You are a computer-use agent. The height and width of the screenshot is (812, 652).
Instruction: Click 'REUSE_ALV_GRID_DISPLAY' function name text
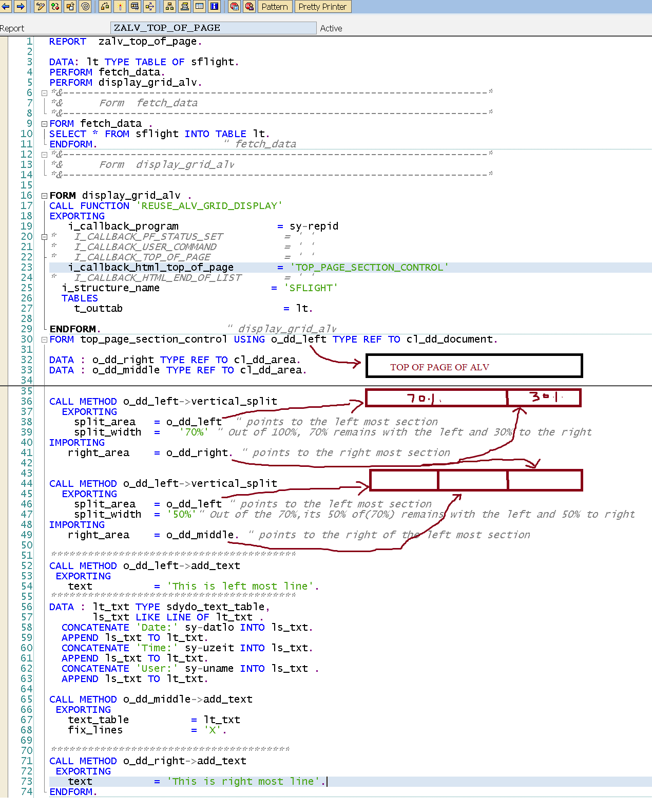[x=209, y=206]
